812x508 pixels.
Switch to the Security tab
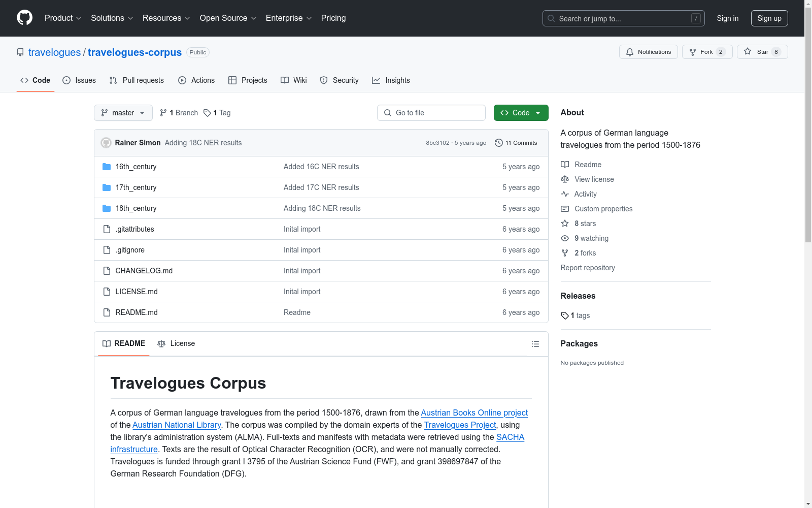pos(339,80)
